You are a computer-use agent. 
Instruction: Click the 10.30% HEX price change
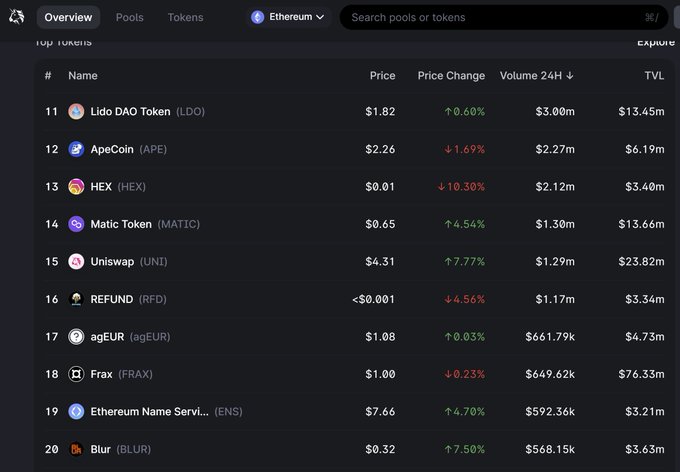pos(461,187)
